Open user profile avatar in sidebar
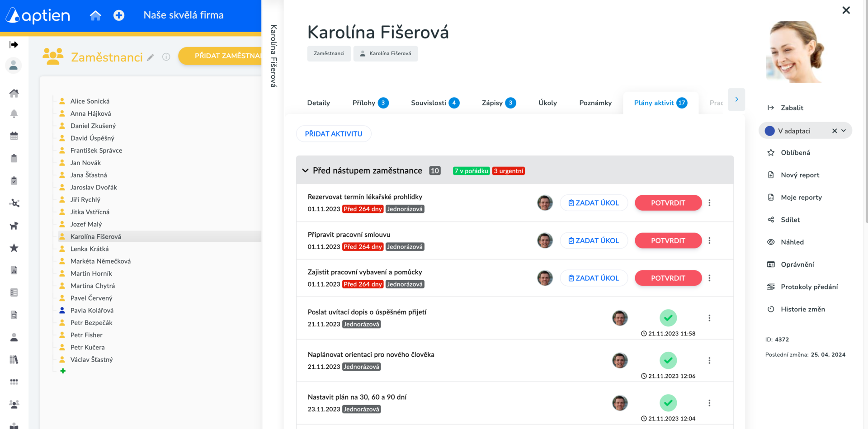868x429 pixels. 14,66
